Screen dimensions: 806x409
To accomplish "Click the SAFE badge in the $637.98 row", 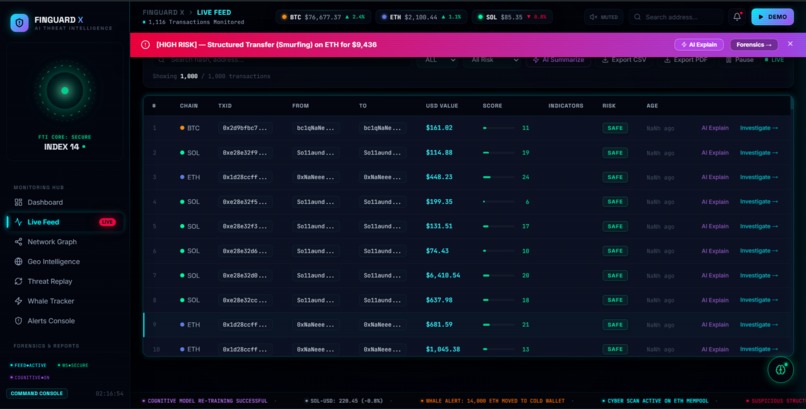I will (615, 300).
